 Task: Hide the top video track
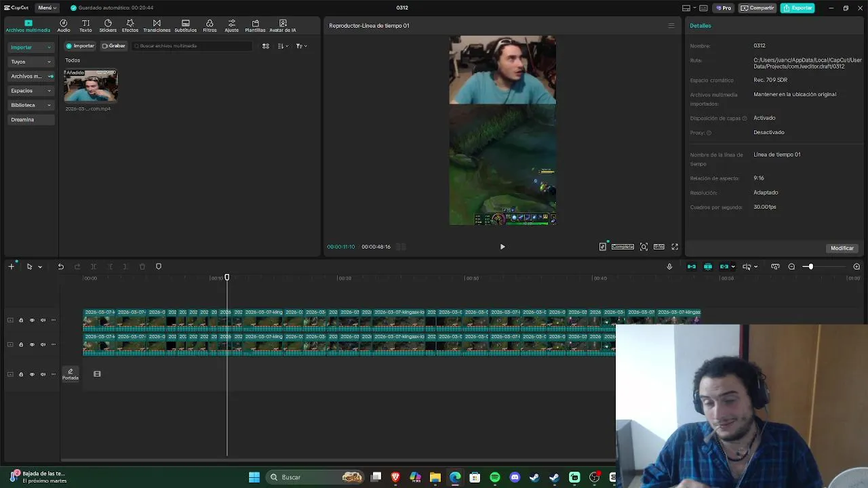point(32,320)
